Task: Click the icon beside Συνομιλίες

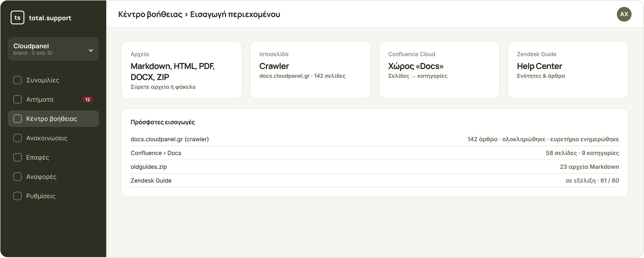Action: [x=18, y=80]
